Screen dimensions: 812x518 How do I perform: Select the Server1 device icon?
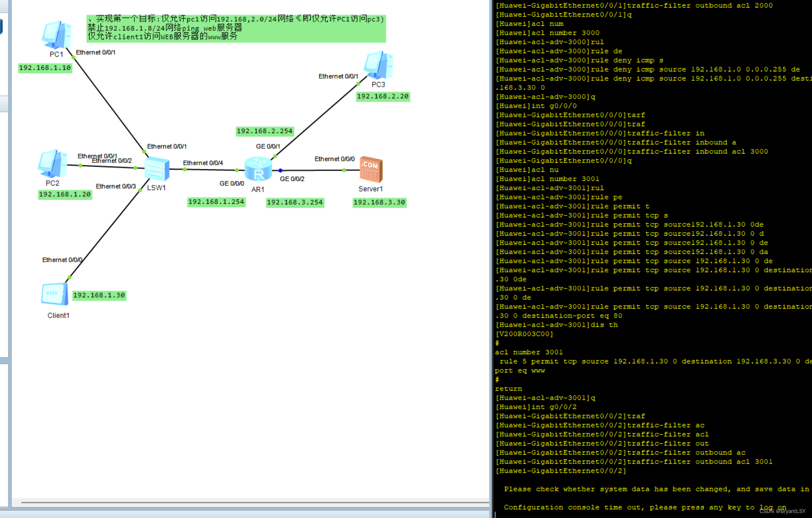pos(371,169)
